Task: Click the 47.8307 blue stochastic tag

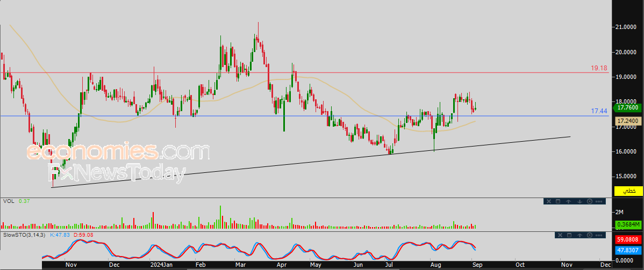Action: [629, 249]
